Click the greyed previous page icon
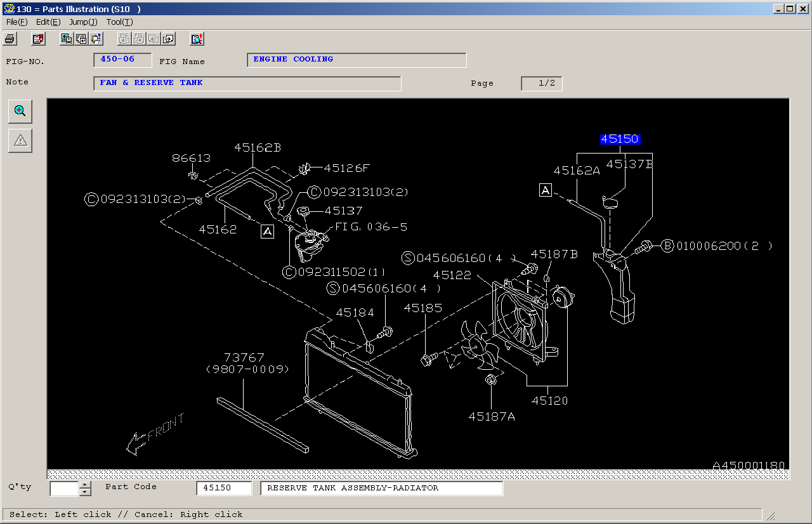812x524 pixels. tap(154, 39)
